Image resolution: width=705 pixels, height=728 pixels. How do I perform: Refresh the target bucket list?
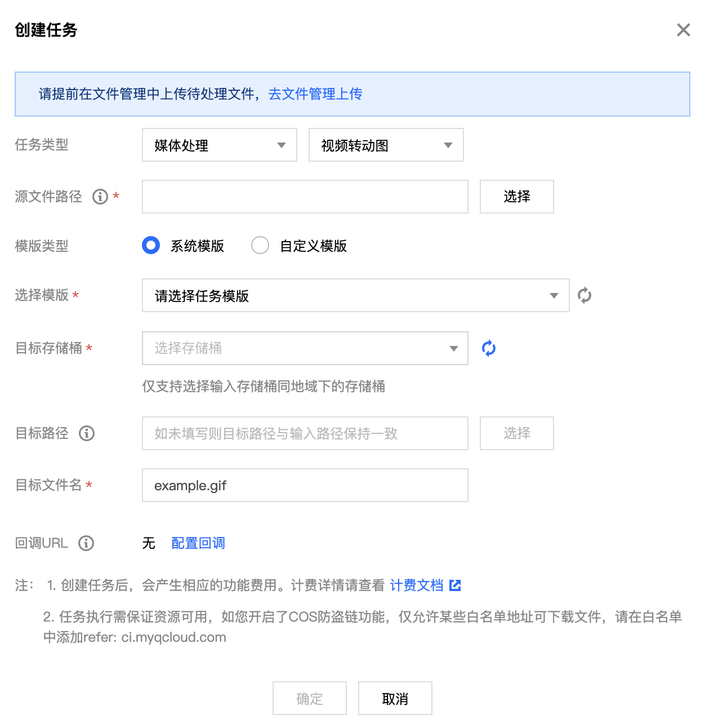(x=489, y=348)
